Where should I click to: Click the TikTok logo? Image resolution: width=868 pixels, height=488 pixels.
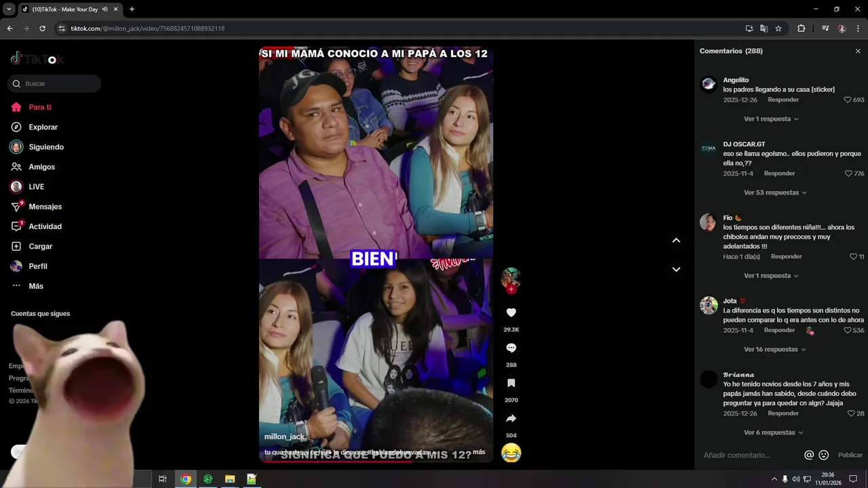click(x=37, y=59)
